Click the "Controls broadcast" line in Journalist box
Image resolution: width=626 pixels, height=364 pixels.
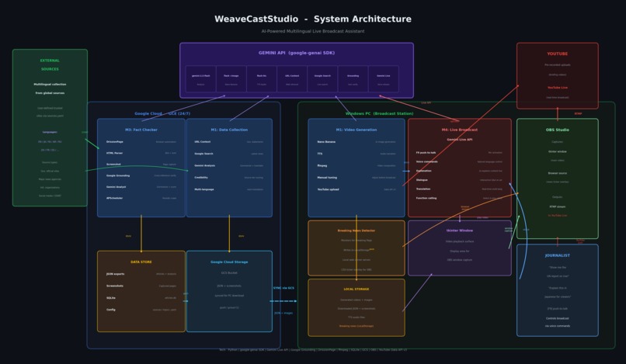[x=558, y=318]
